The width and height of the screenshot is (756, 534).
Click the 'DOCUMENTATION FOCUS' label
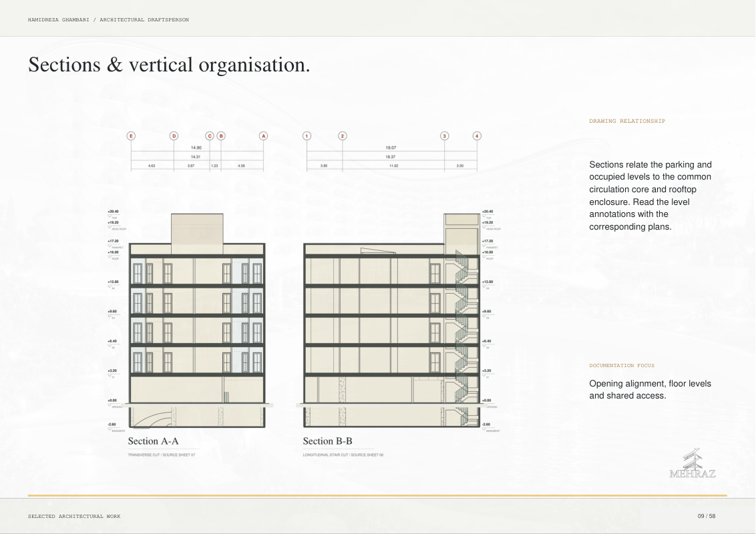click(622, 365)
